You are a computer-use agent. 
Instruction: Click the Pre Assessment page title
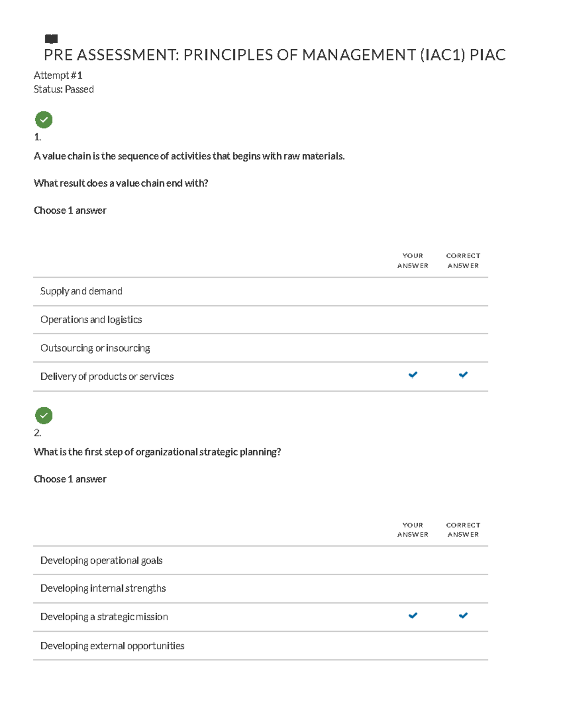(x=274, y=55)
